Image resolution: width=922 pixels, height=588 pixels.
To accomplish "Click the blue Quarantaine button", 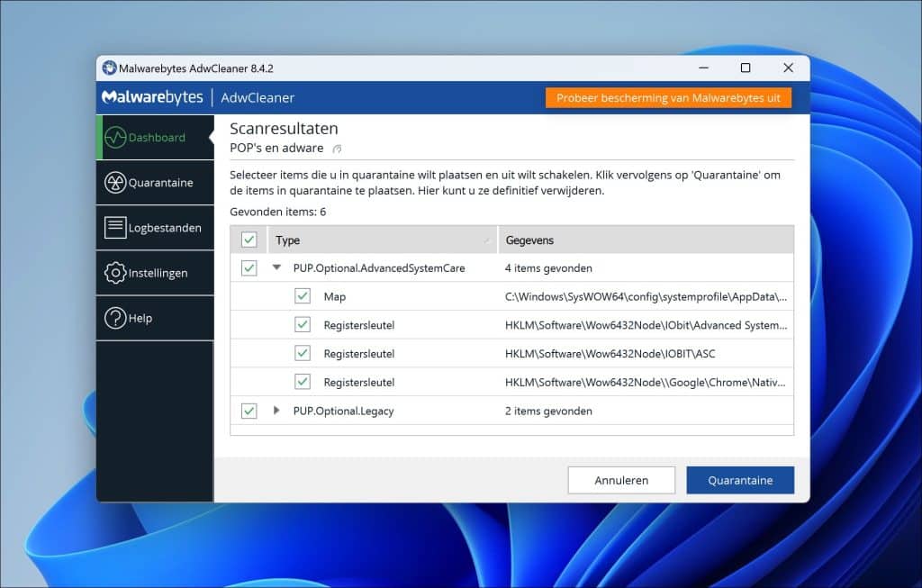I will point(740,481).
